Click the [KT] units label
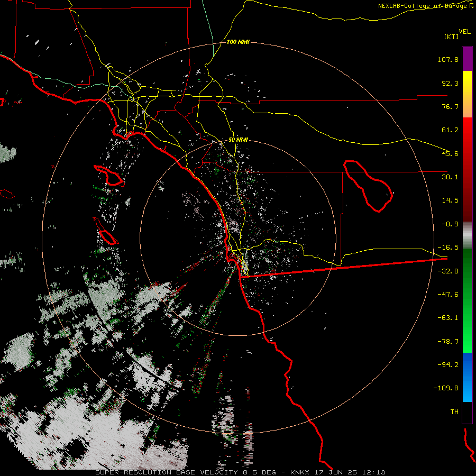This screenshot has width=476, height=476. 452,36
